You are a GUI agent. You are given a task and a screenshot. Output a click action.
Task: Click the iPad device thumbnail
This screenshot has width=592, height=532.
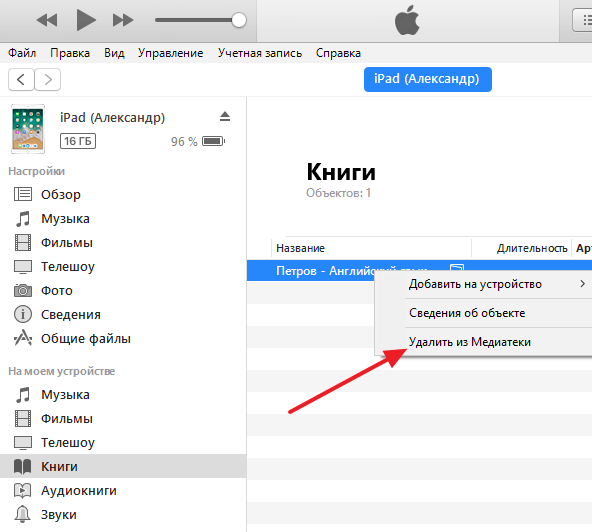[x=28, y=129]
